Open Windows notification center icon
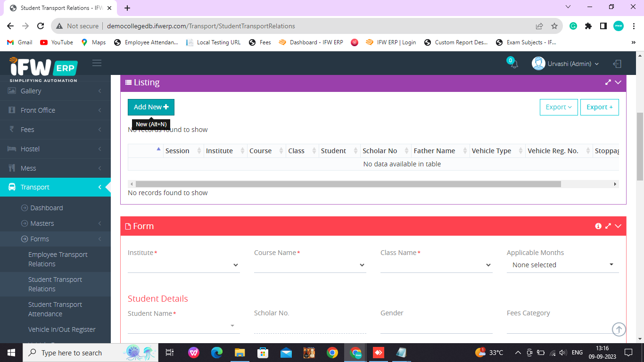 coord(628,353)
